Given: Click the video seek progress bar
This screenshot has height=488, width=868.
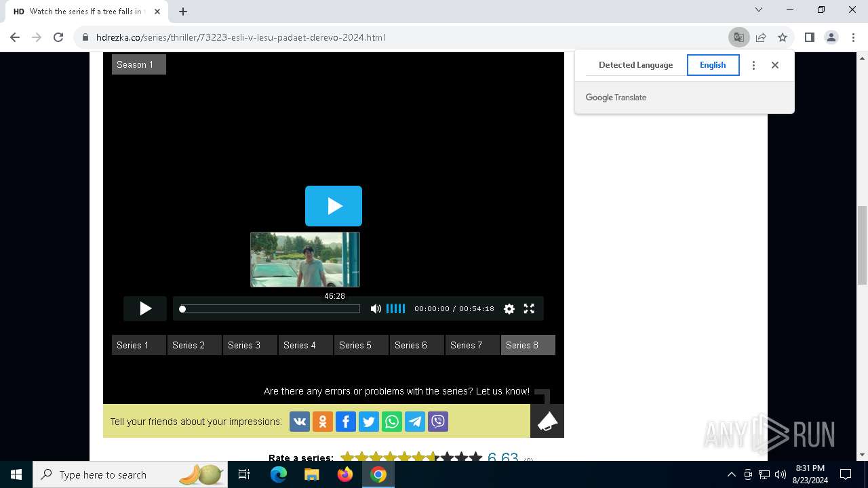Looking at the screenshot, I should [x=270, y=309].
